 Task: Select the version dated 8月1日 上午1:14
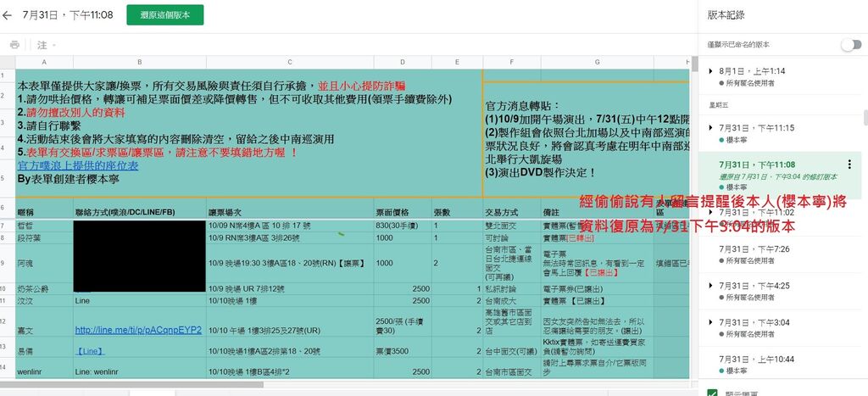[780, 77]
